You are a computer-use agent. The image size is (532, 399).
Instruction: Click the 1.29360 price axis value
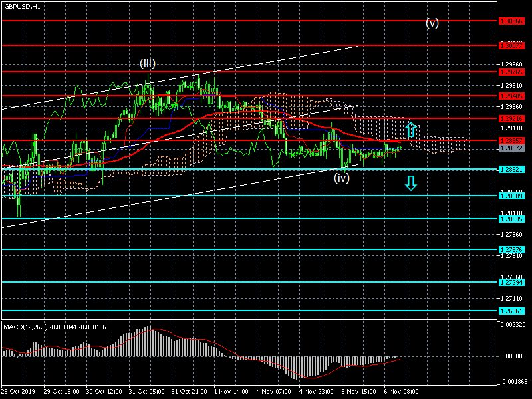click(511, 107)
